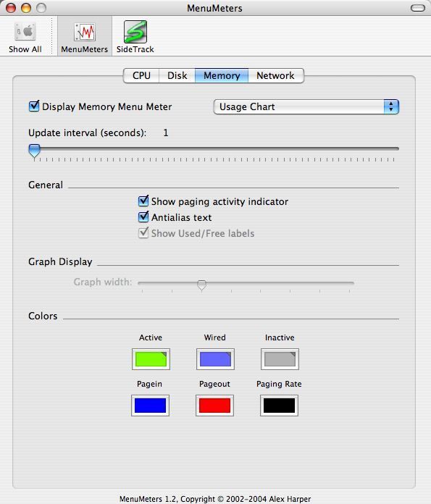
Task: Click the red Pageout color swatch
Action: point(214,406)
